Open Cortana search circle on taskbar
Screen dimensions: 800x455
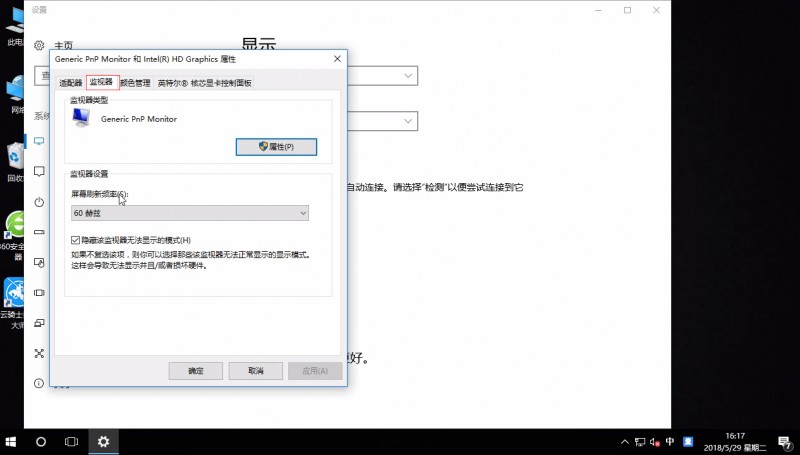(x=41, y=442)
